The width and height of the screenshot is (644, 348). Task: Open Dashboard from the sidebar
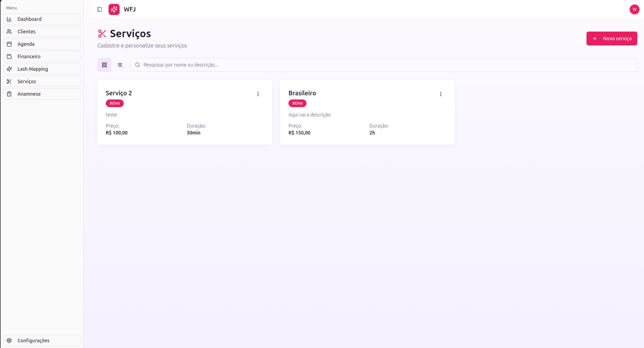click(42, 19)
